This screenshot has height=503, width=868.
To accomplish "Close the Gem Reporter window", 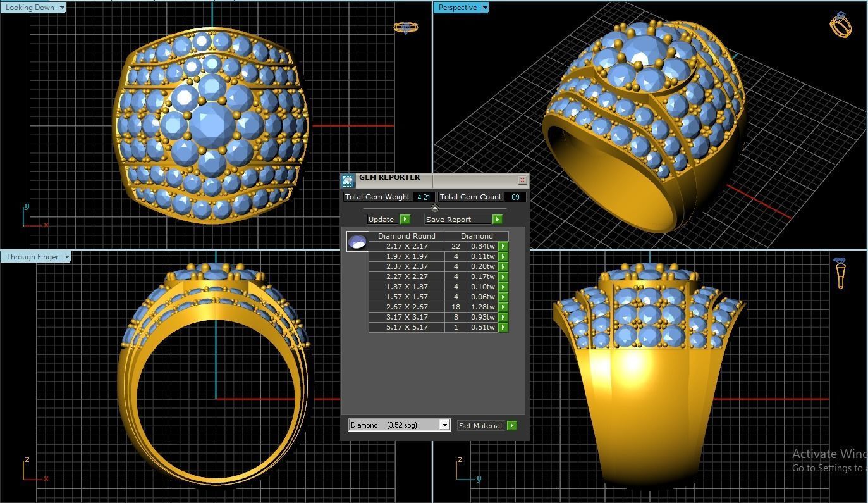I will (522, 180).
